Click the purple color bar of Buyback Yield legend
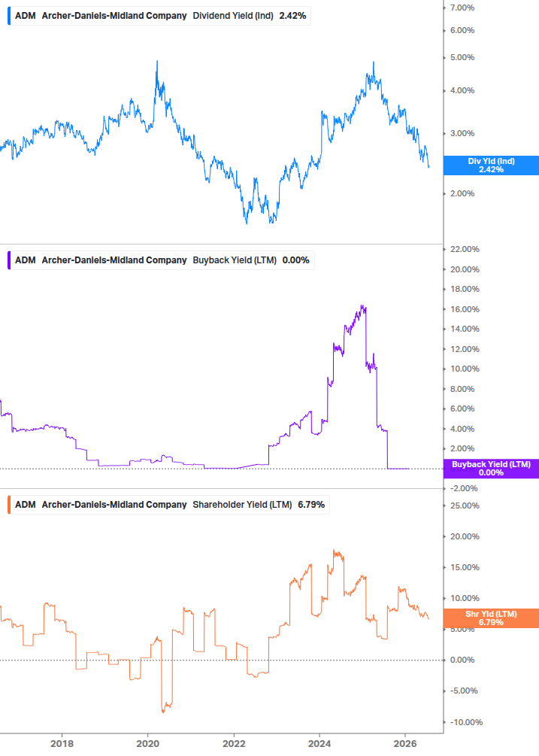The width and height of the screenshot is (539, 756). [x=9, y=260]
